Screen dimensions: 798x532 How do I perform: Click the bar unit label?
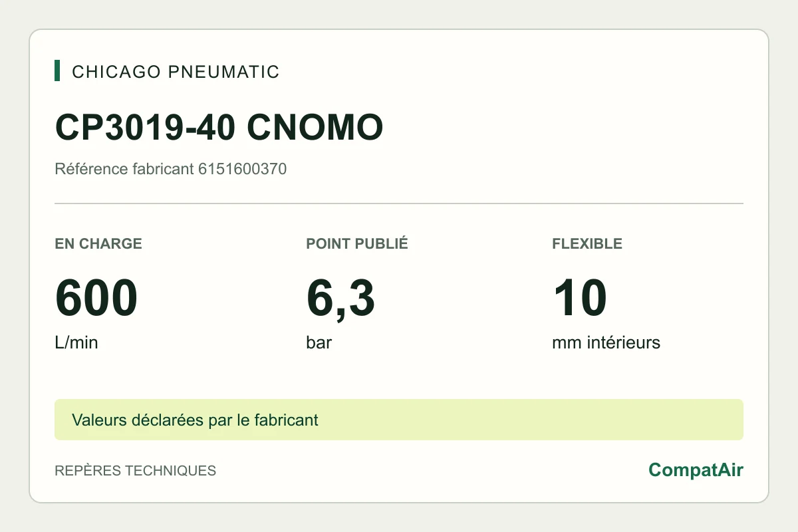319,343
